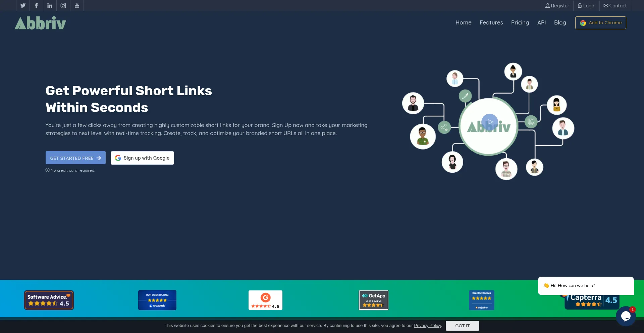
Task: Accept cookies with Got It
Action: pyautogui.click(x=463, y=326)
